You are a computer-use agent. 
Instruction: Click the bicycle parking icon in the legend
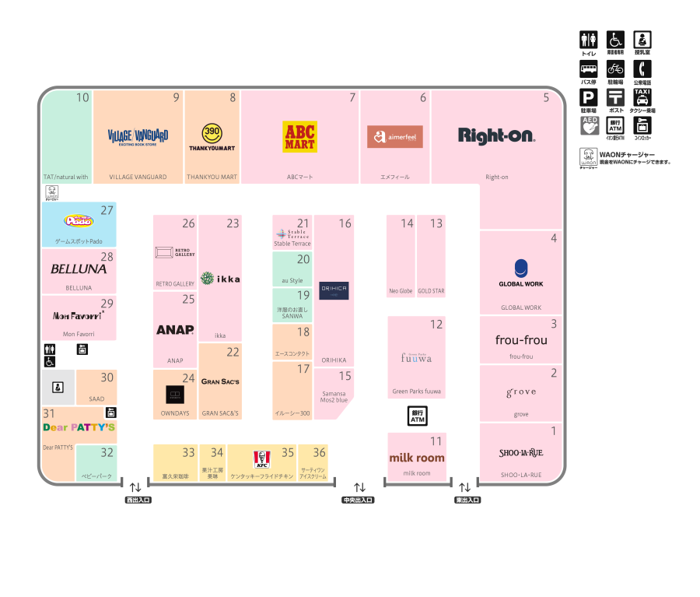[615, 69]
